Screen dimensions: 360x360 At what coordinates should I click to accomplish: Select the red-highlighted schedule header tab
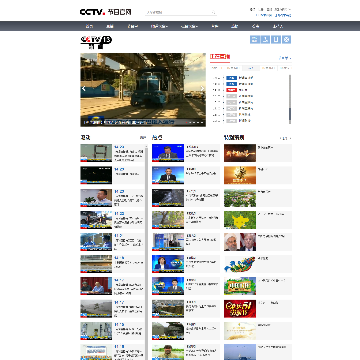220,58
